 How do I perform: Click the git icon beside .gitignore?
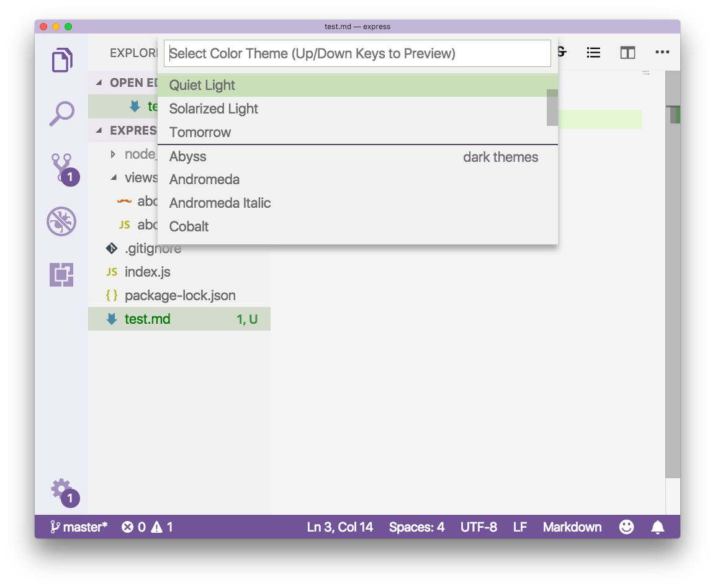point(112,249)
